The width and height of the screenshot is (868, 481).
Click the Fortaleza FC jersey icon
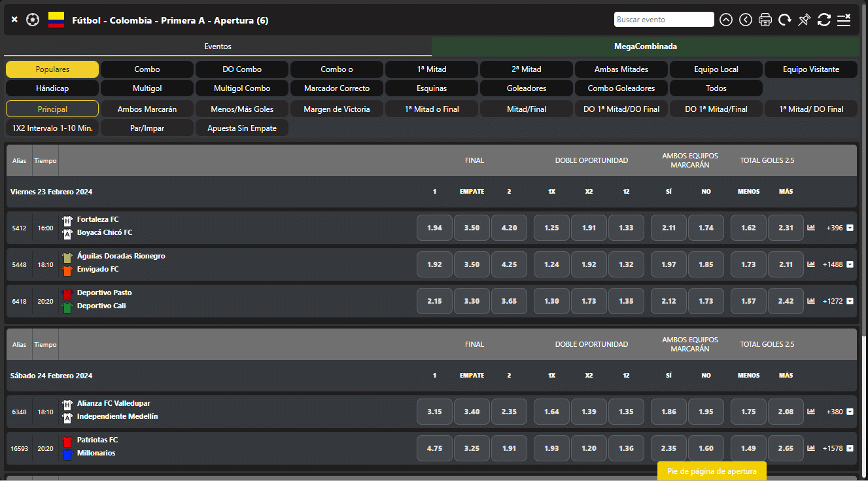(x=67, y=221)
